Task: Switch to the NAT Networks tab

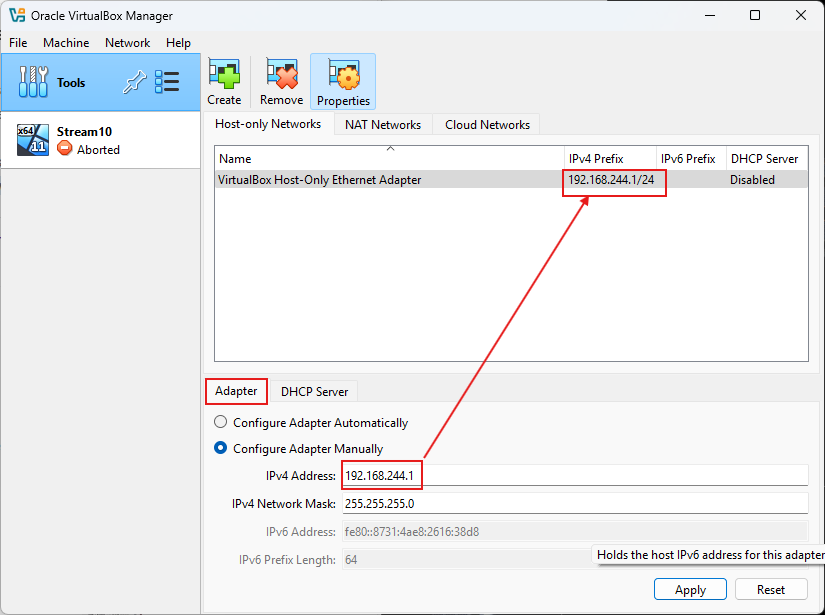Action: click(x=382, y=125)
